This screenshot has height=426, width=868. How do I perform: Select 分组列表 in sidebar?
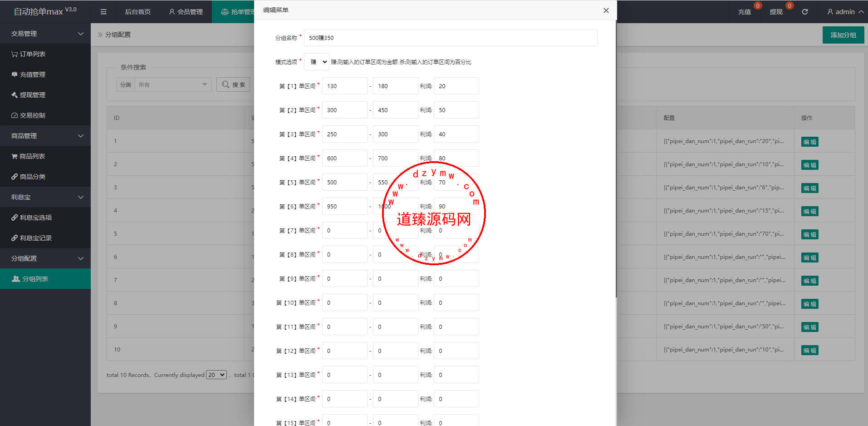[x=45, y=279]
